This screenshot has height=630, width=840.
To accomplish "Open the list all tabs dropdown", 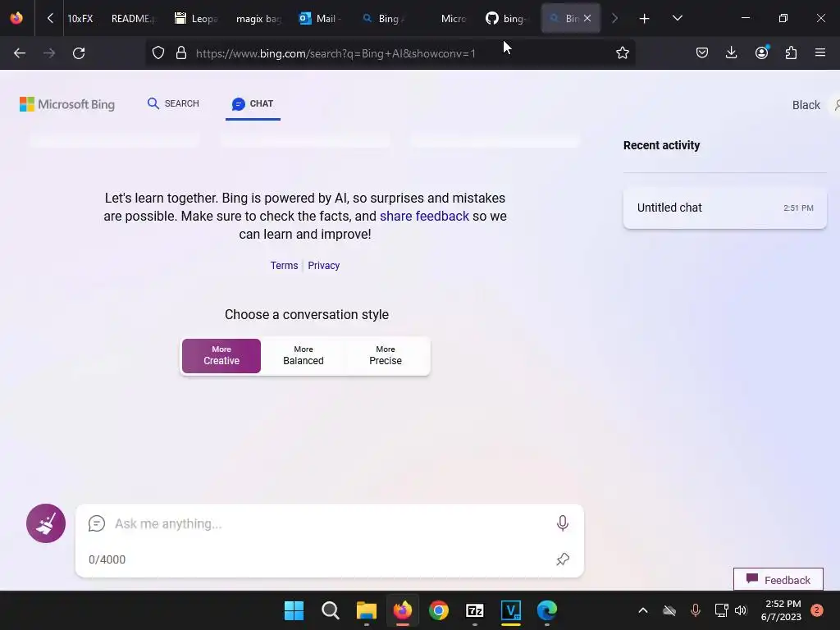I will (677, 18).
